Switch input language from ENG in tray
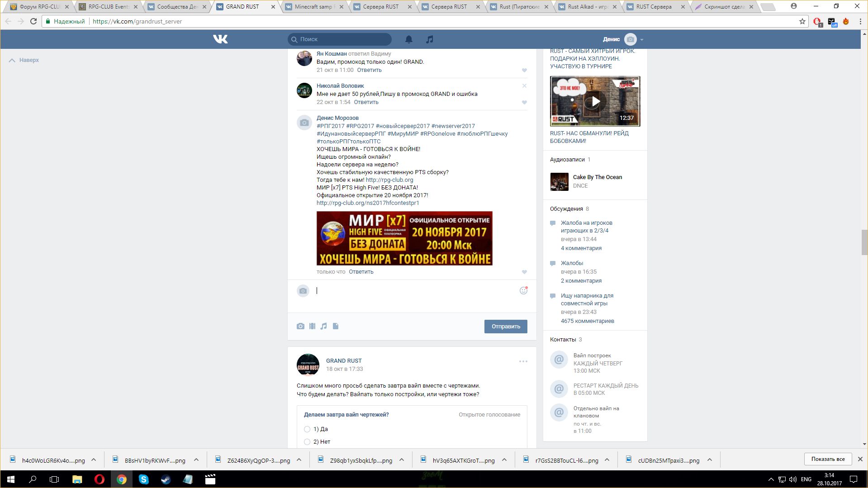The image size is (868, 488). pos(806,479)
